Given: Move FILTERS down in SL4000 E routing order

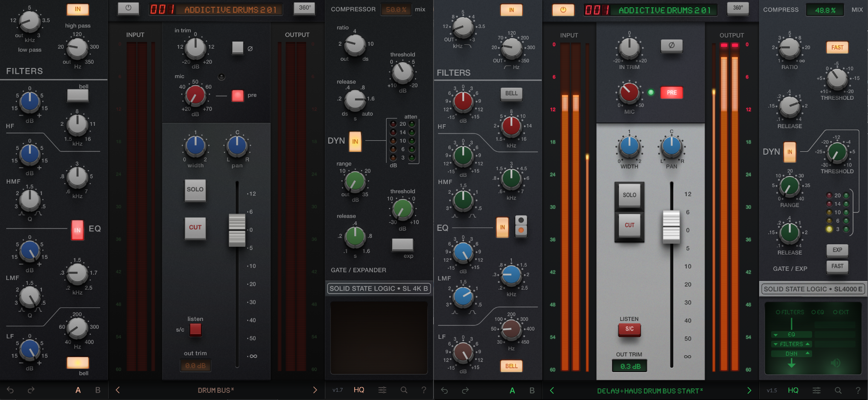Looking at the screenshot, I should pos(775,344).
